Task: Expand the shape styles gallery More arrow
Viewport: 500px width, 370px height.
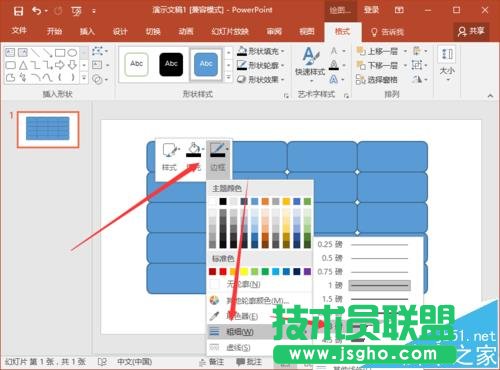Action: [228, 78]
